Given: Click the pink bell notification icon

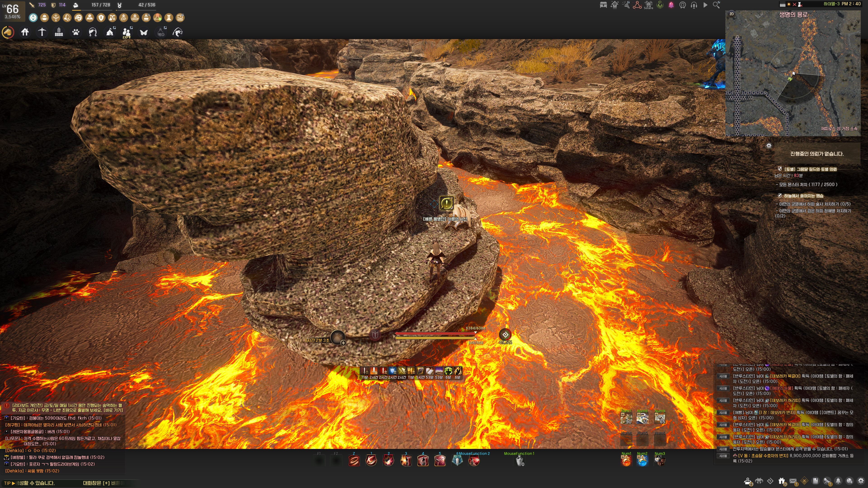Looking at the screenshot, I should coord(671,5).
